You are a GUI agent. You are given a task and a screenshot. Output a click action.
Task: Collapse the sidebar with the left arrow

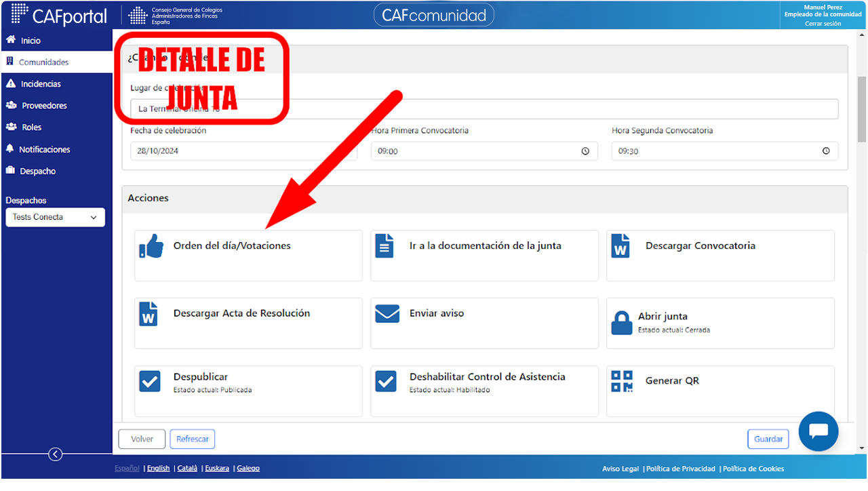(56, 454)
